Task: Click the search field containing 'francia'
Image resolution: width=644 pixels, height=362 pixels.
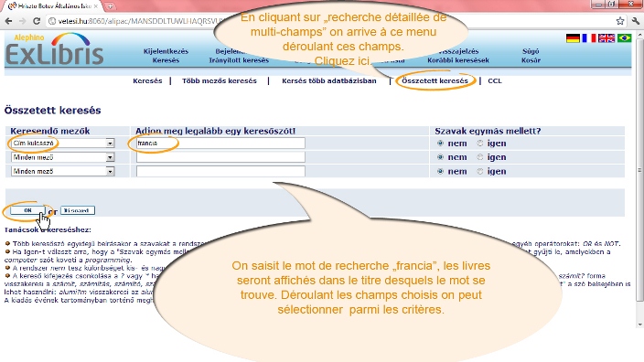Action: click(220, 143)
